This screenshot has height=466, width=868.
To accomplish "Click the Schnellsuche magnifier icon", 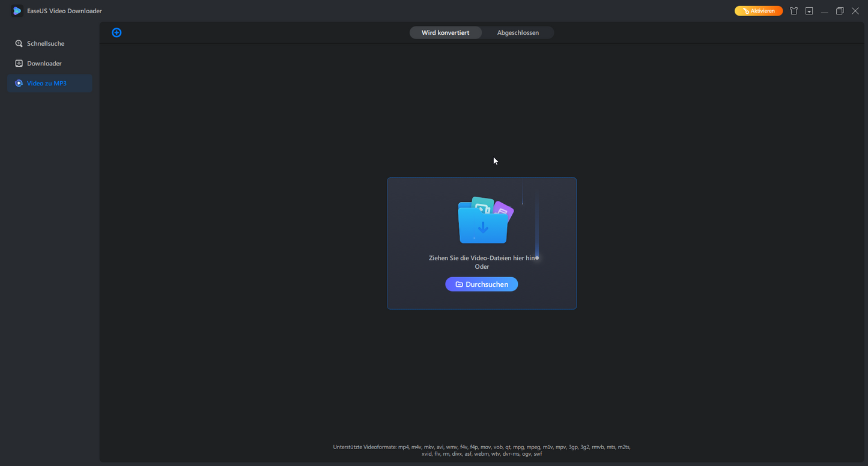I will (x=19, y=43).
